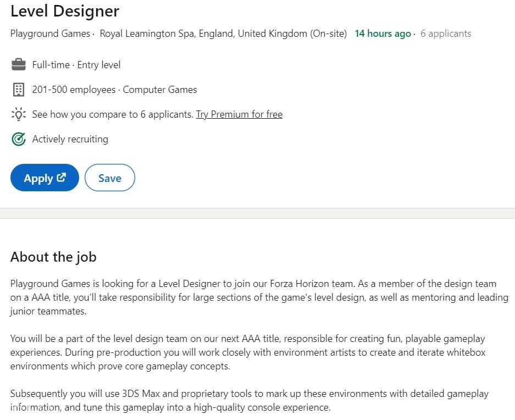Screen dimensions: 515x420
Task: Click the About the job heading
Action: pyautogui.click(x=53, y=257)
